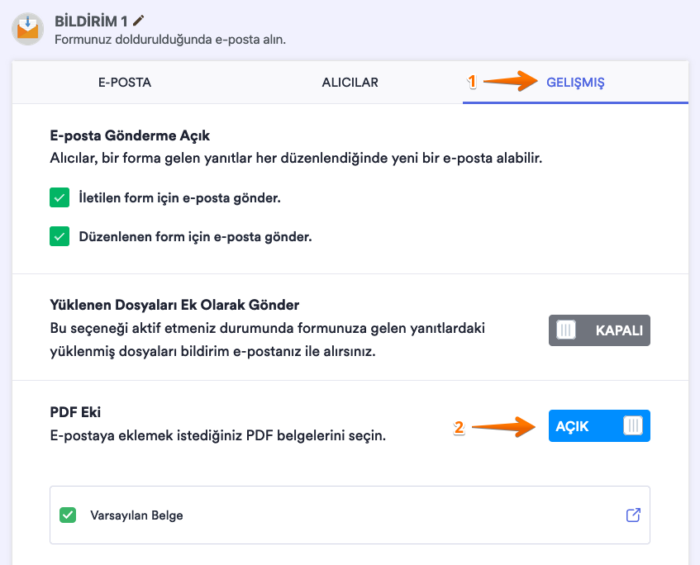Select the GELİŞMİŞ tab
Screen dimensions: 700x565
(x=575, y=82)
